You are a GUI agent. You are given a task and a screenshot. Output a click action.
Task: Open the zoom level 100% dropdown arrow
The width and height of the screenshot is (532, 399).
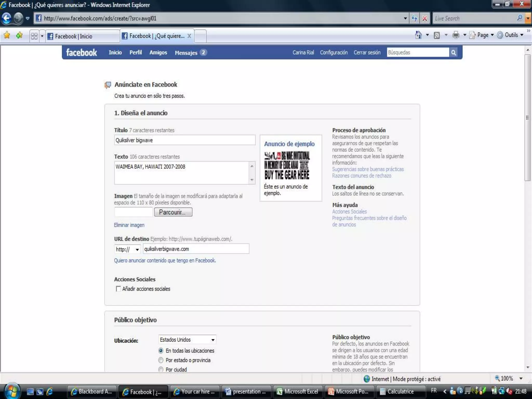521,379
